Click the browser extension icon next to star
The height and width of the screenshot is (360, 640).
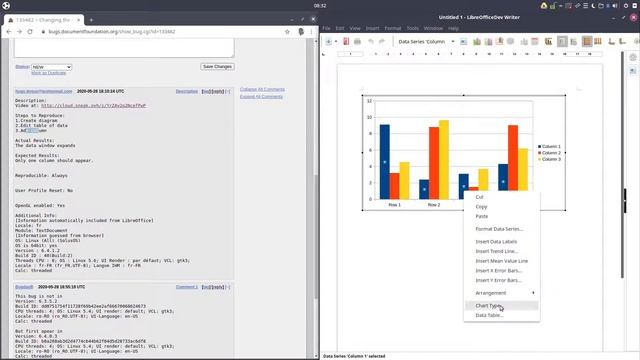(x=301, y=31)
